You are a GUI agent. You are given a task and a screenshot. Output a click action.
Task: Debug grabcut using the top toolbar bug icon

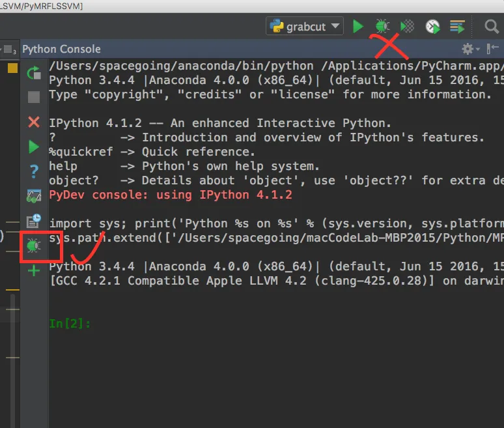point(382,26)
